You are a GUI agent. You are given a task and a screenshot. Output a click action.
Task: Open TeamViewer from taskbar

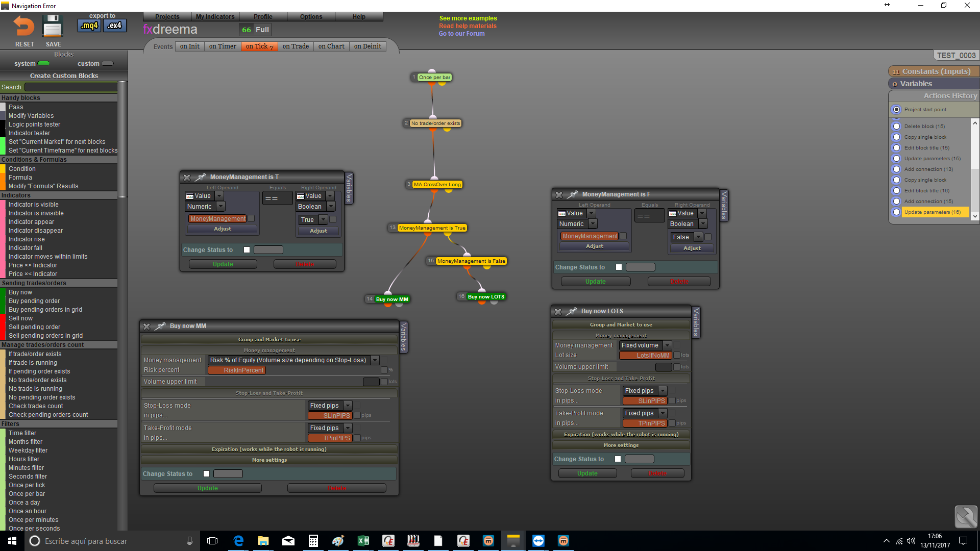pyautogui.click(x=538, y=541)
